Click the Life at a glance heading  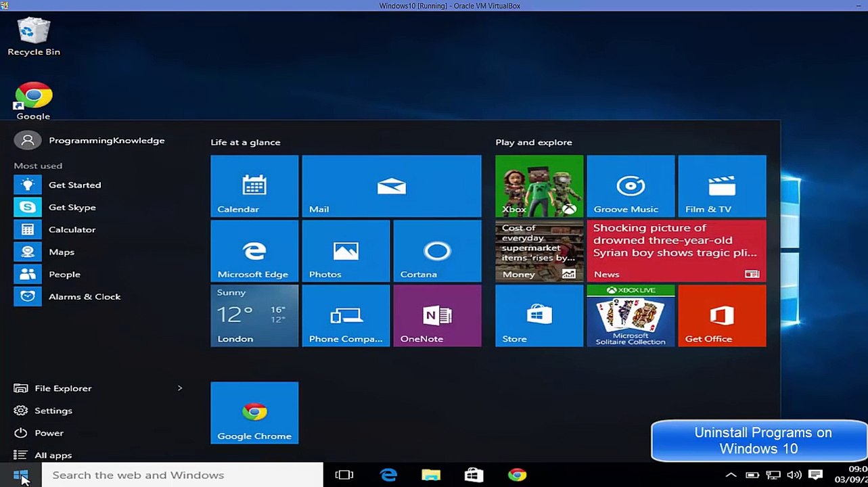(246, 142)
